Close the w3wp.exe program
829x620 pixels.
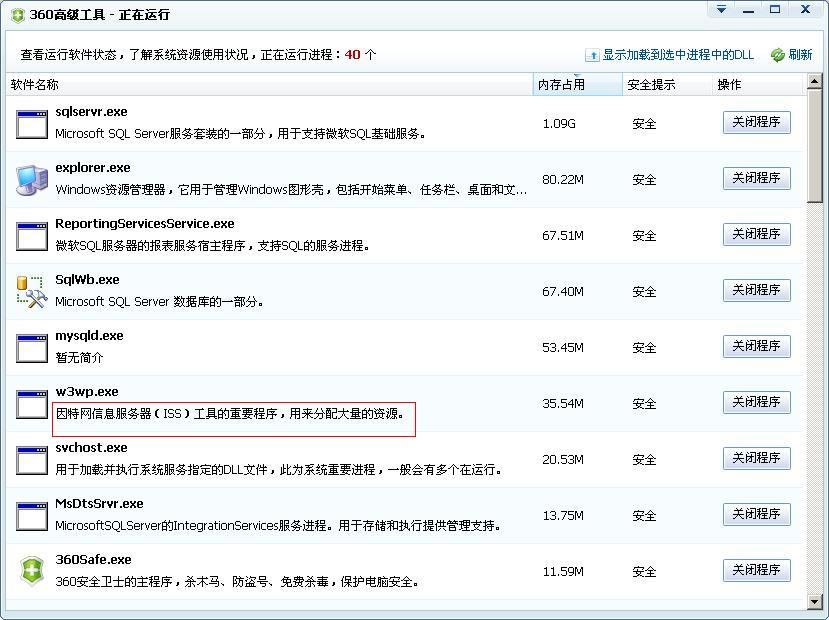(757, 402)
